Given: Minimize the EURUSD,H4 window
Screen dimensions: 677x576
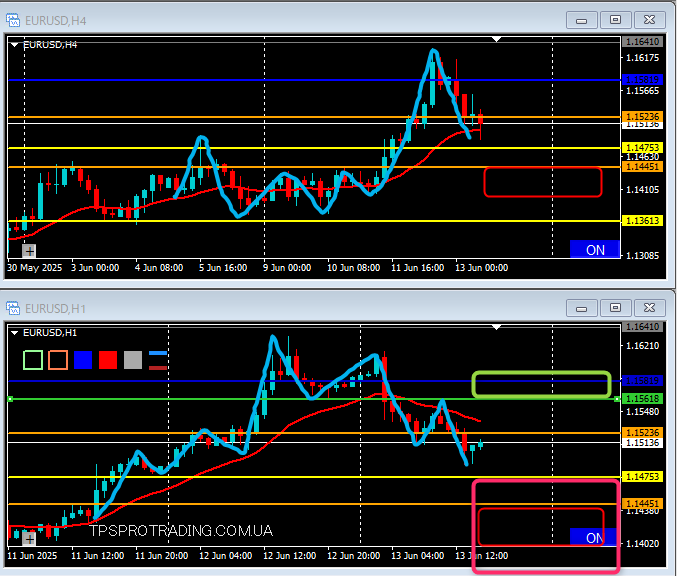Looking at the screenshot, I should click(582, 20).
